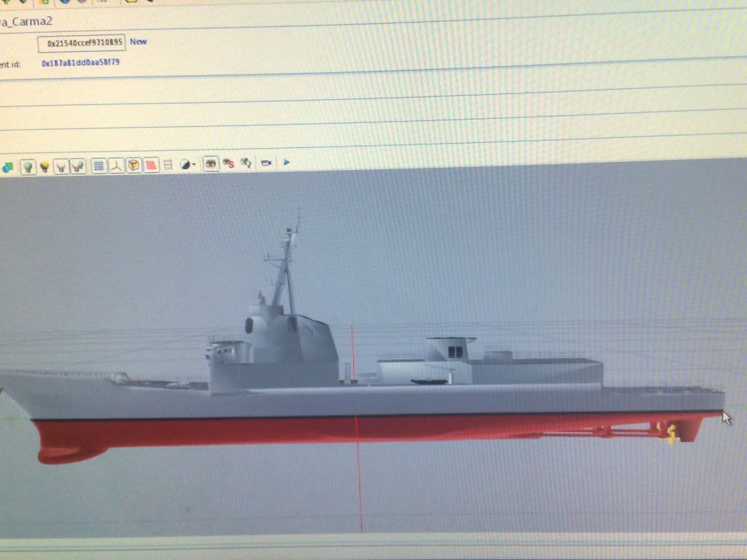This screenshot has width=747, height=560.
Task: Toggle the yellow light bulb lighting button
Action: [44, 167]
